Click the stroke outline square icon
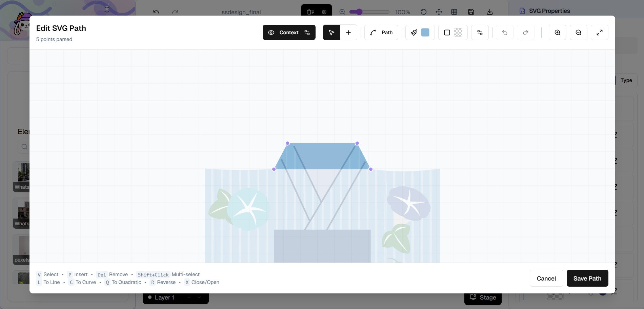 pos(447,32)
